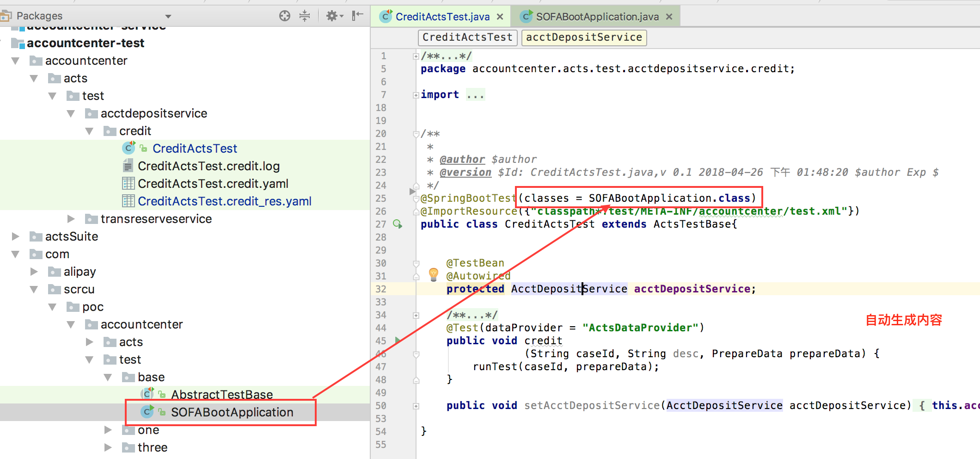The image size is (980, 459).
Task: Click the scroll from source target icon
Action: (285, 16)
